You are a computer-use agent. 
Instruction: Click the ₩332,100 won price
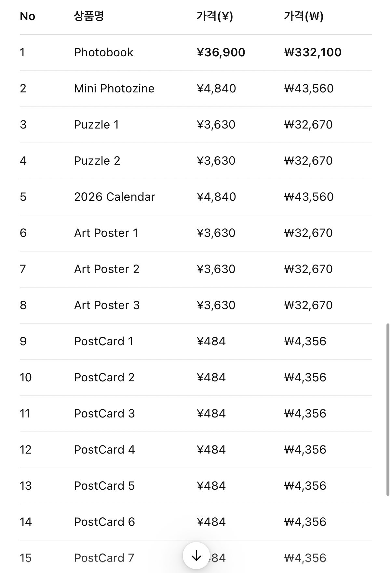click(313, 52)
